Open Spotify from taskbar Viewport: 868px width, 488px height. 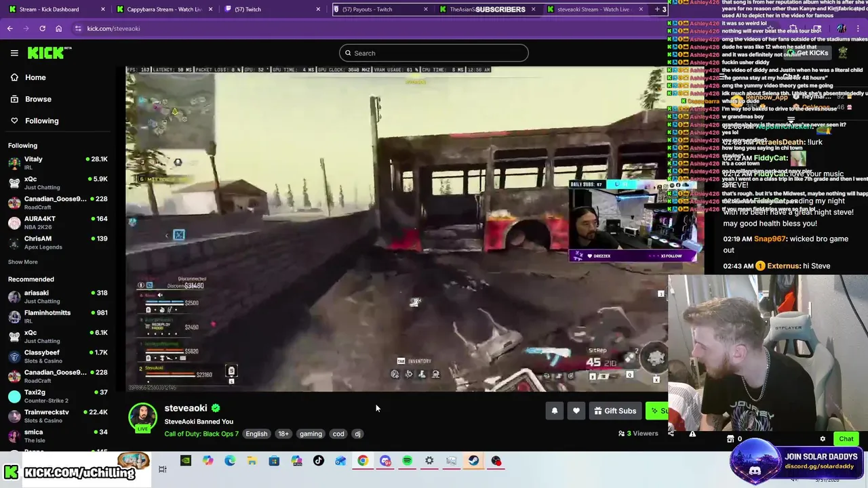407,461
